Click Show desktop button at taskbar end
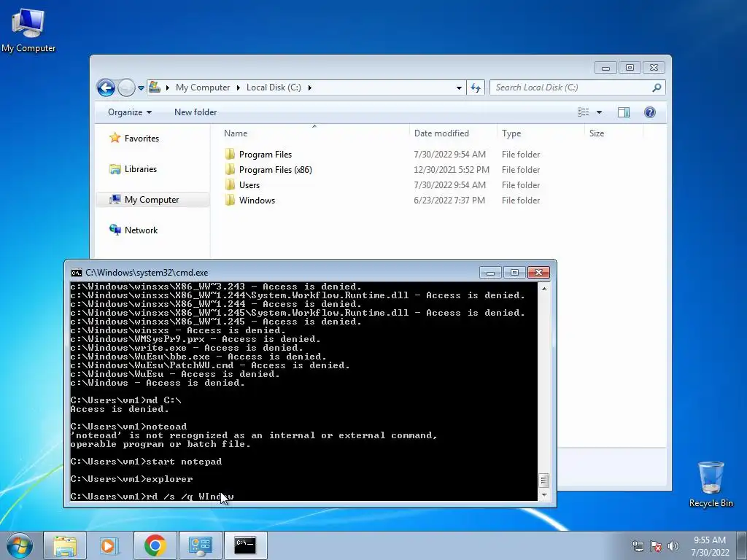Screen dimensions: 747x560 pyautogui.click(x=742, y=545)
